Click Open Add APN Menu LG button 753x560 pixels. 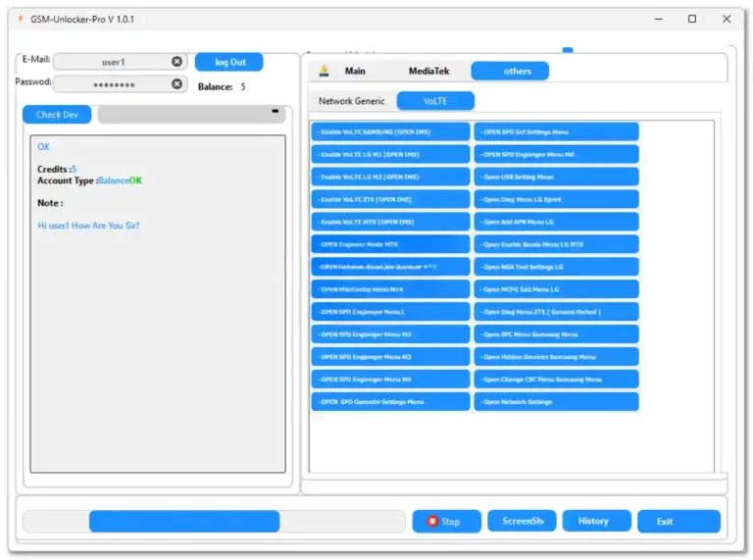pyautogui.click(x=557, y=222)
